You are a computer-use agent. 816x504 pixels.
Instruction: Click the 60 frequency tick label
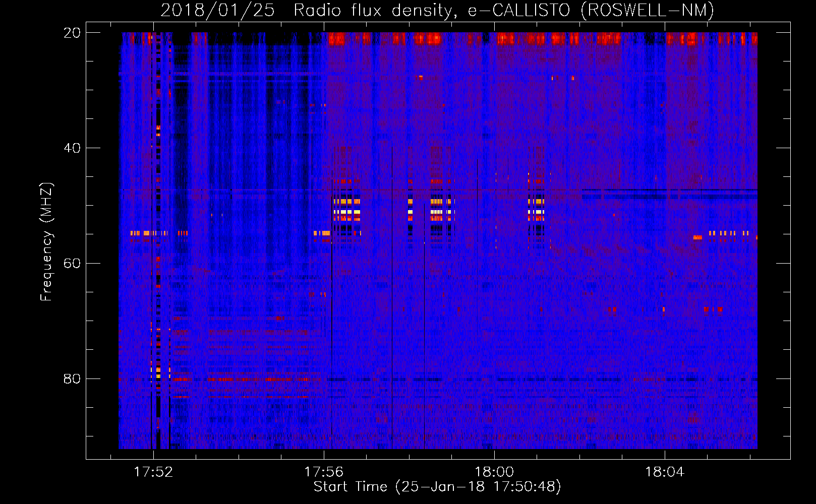(72, 264)
